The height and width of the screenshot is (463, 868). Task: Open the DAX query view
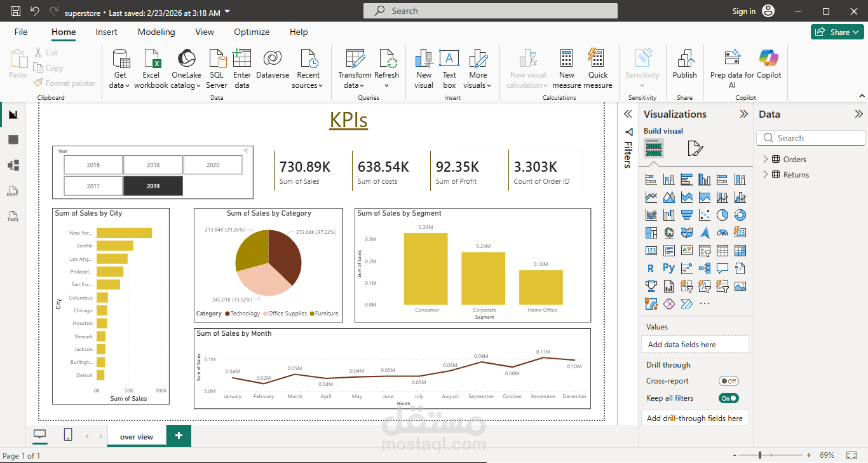click(x=13, y=191)
